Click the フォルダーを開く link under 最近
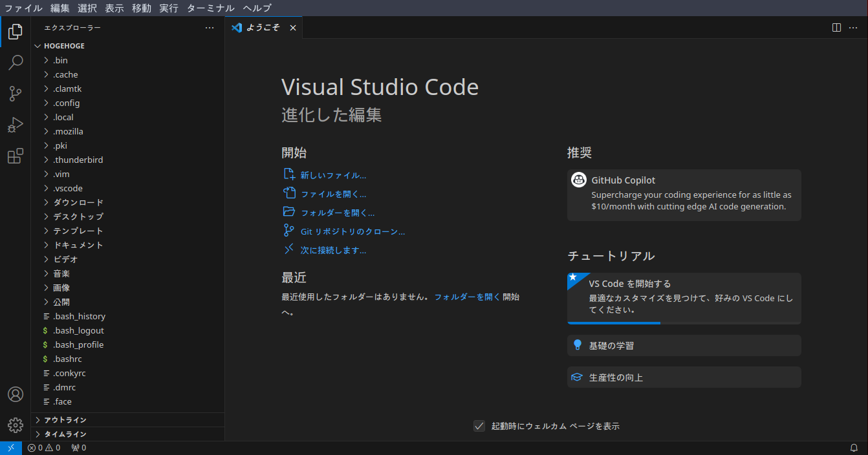The image size is (868, 455). point(467,297)
